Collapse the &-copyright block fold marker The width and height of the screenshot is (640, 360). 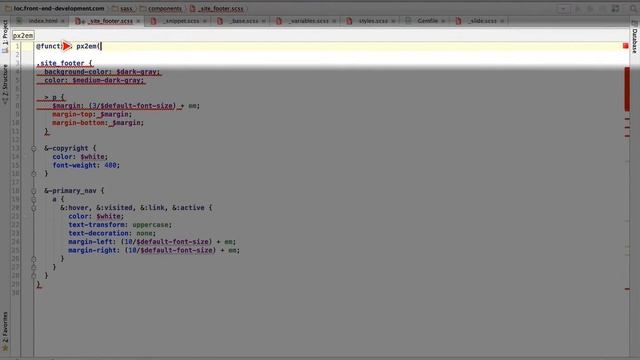click(x=34, y=149)
